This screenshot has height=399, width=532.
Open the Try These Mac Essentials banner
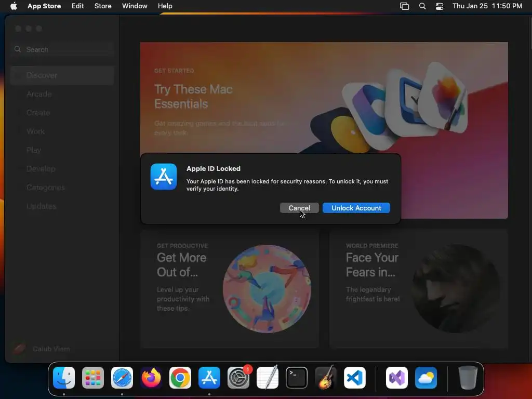pyautogui.click(x=324, y=130)
